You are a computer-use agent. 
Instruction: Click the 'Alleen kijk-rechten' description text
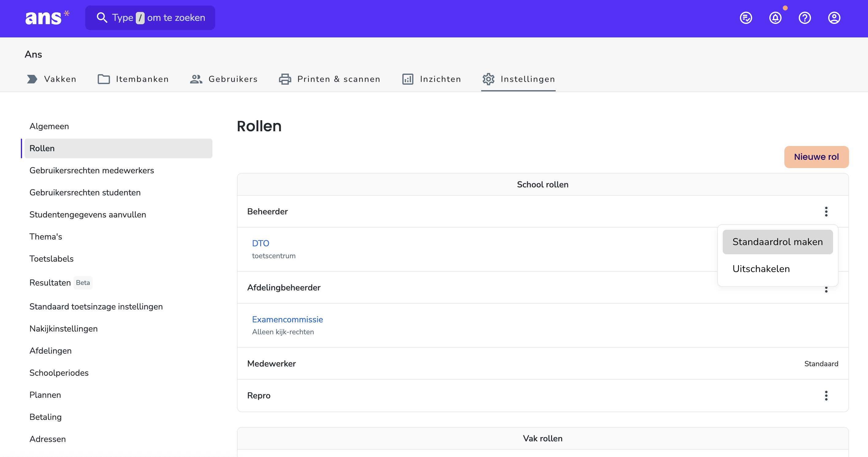click(283, 332)
